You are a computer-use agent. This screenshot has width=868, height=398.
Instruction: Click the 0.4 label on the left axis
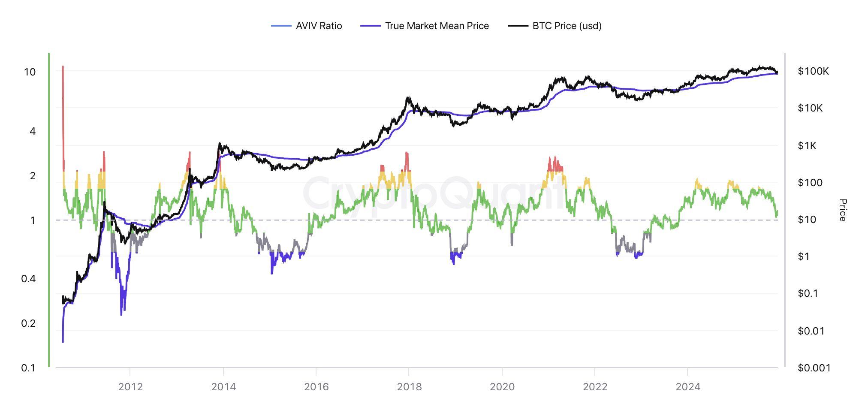point(28,279)
